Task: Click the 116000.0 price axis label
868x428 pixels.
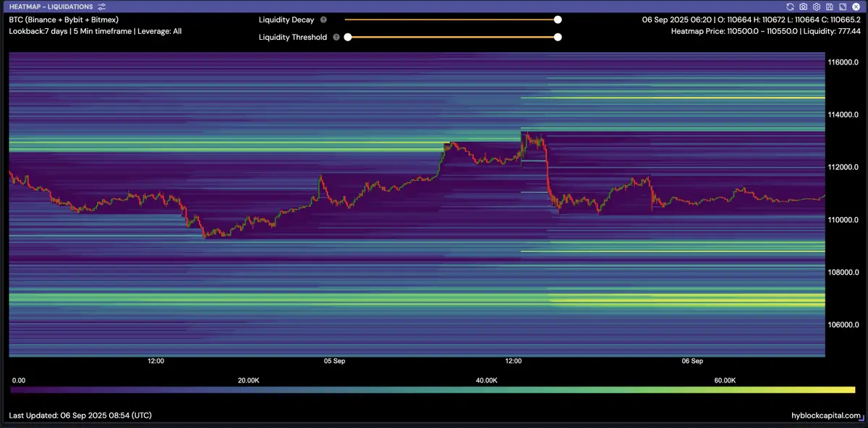Action: coord(843,62)
